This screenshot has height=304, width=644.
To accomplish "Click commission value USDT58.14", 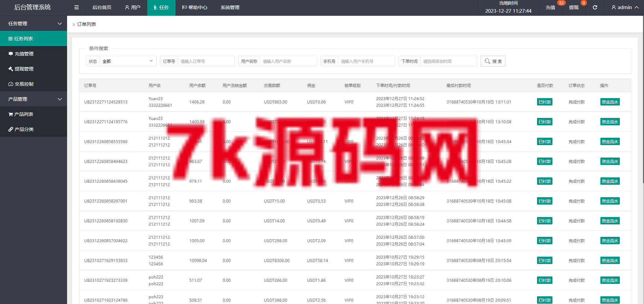I will click(318, 260).
